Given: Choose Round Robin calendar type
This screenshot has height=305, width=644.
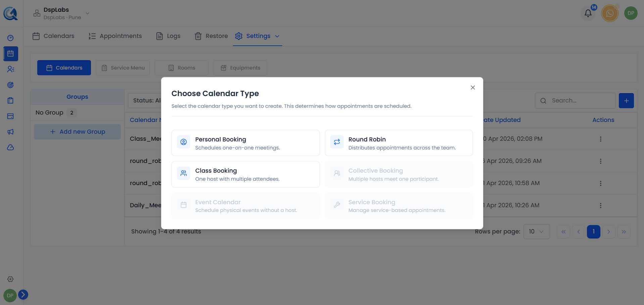Looking at the screenshot, I should point(399,143).
